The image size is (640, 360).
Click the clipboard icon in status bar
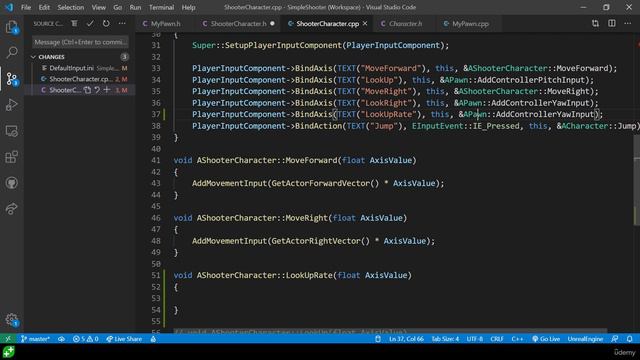click(x=378, y=339)
